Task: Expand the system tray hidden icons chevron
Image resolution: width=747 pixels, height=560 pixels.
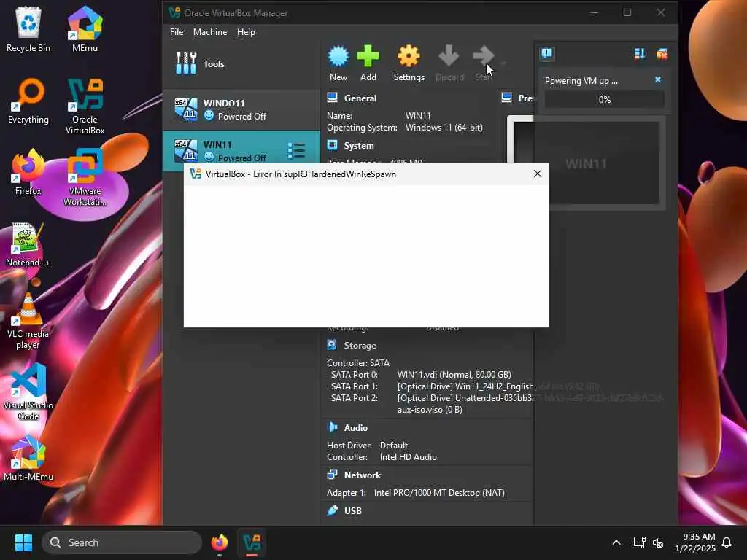Action: click(616, 542)
